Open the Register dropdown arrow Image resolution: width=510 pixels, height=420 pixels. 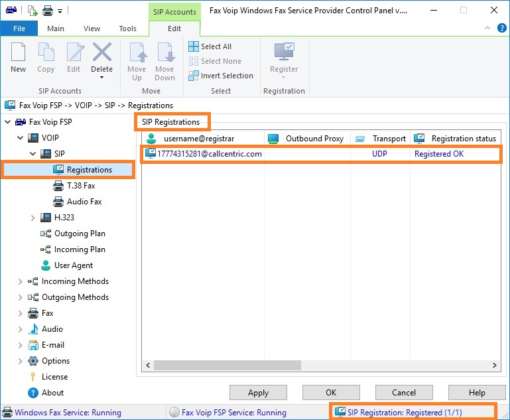(284, 78)
